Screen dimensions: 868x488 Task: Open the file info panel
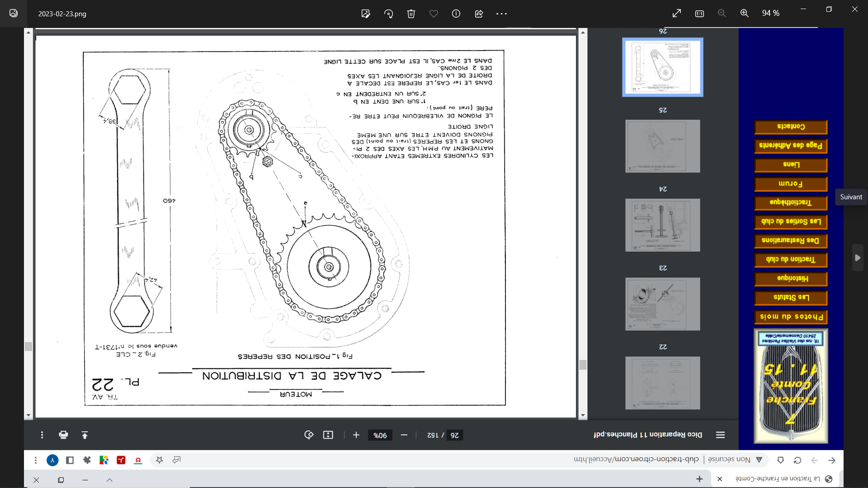[456, 14]
